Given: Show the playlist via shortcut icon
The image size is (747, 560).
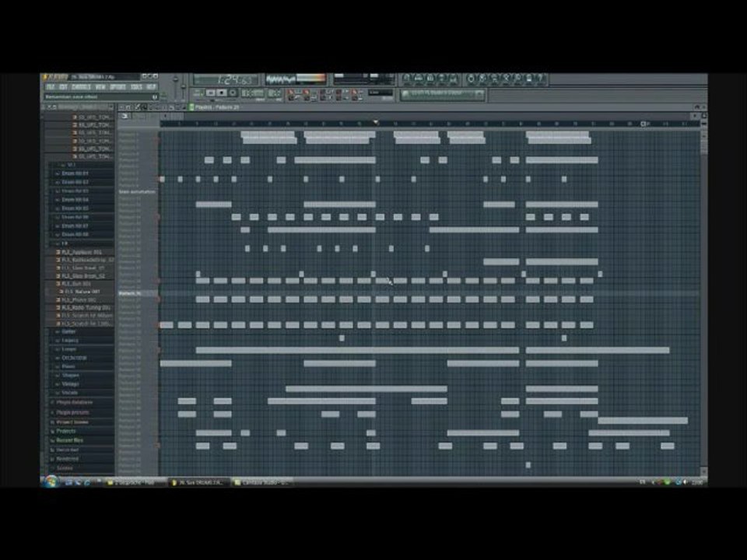Looking at the screenshot, I should pyautogui.click(x=406, y=79).
